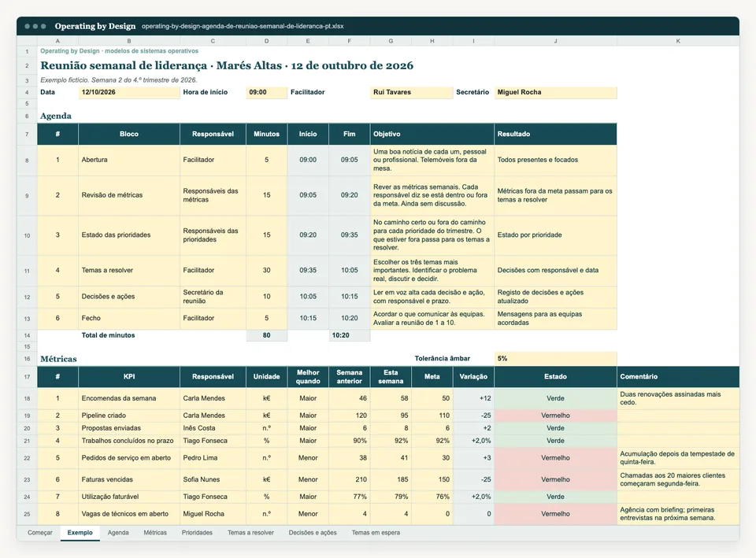
Task: Click the Operating by Design title bar name
Action: 95,26
